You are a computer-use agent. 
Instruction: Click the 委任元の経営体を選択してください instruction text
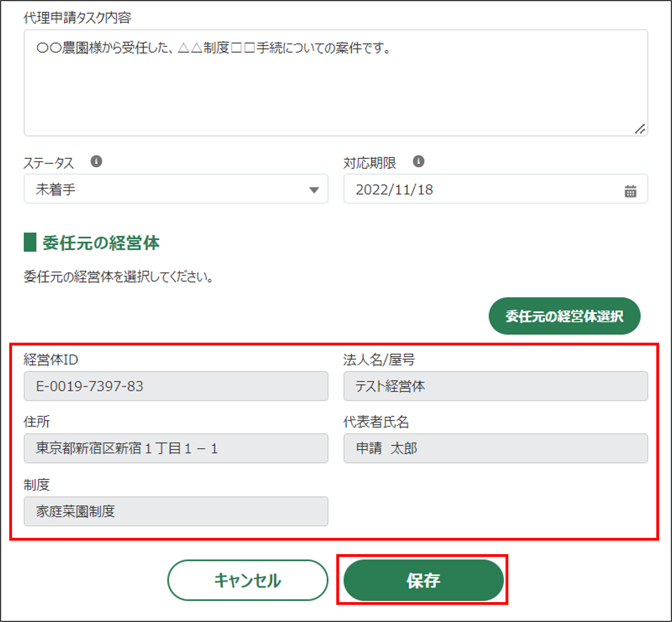[118, 277]
